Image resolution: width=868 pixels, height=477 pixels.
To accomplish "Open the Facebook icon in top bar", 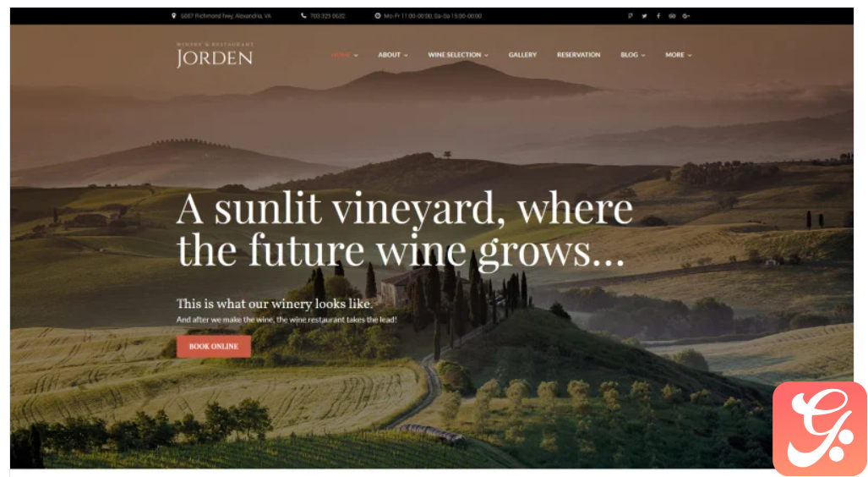I will (658, 16).
